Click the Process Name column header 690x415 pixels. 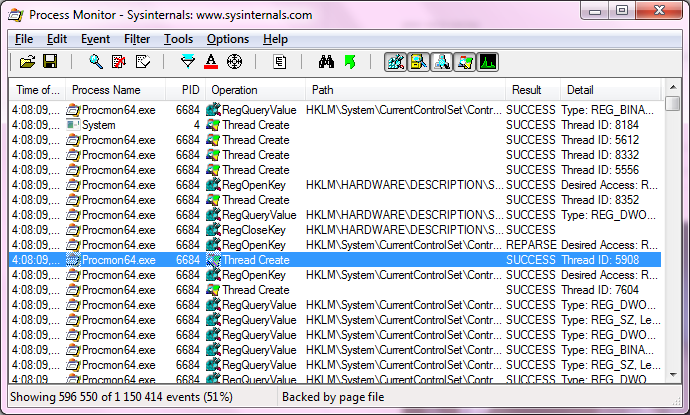click(x=115, y=90)
